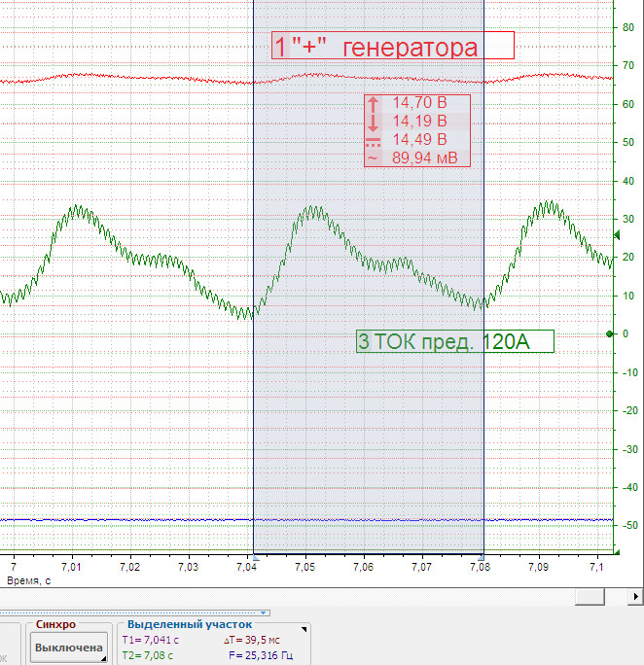This screenshot has width=644, height=665.
Task: Open the Синхро 'Выключена' button
Action: tap(69, 647)
